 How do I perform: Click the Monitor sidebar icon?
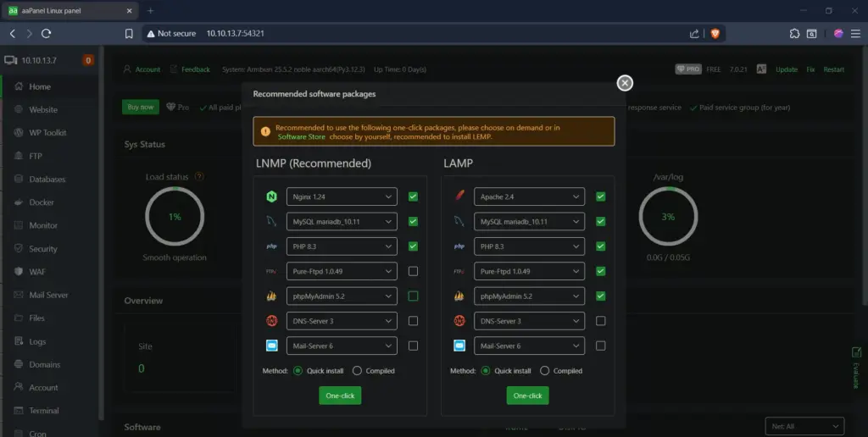coord(19,225)
